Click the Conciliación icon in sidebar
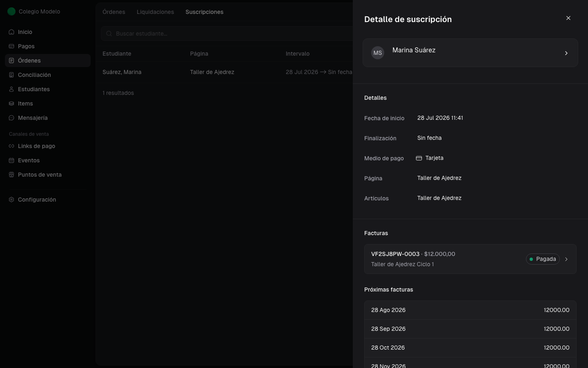 coord(11,75)
